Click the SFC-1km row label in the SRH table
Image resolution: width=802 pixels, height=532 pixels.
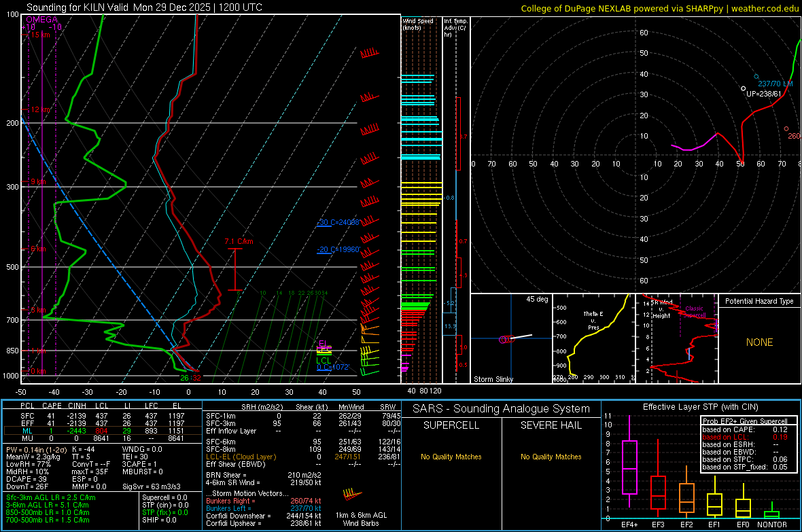(220, 416)
